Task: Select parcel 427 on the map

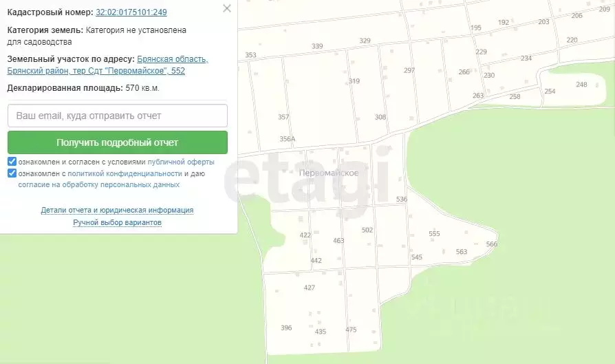Action: [309, 288]
